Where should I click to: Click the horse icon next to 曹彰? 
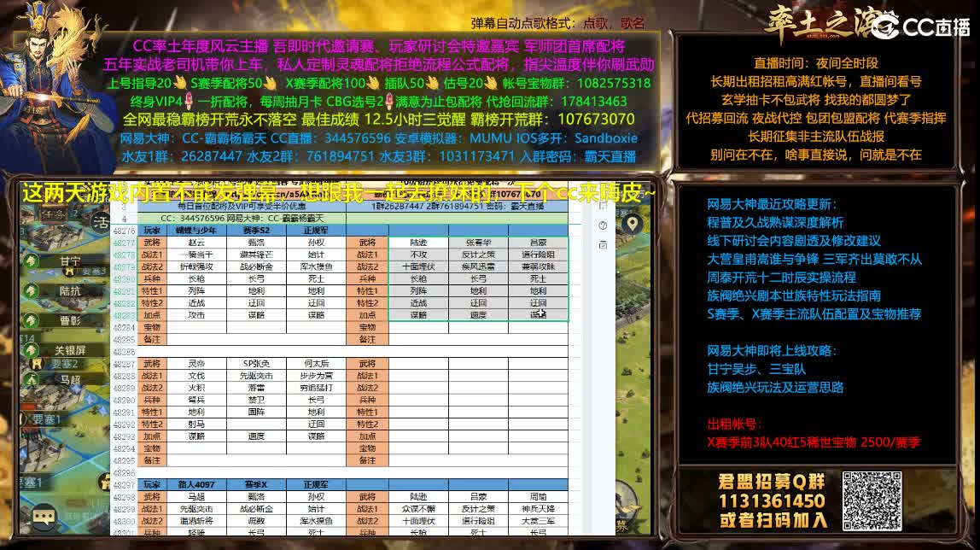pyautogui.click(x=32, y=320)
